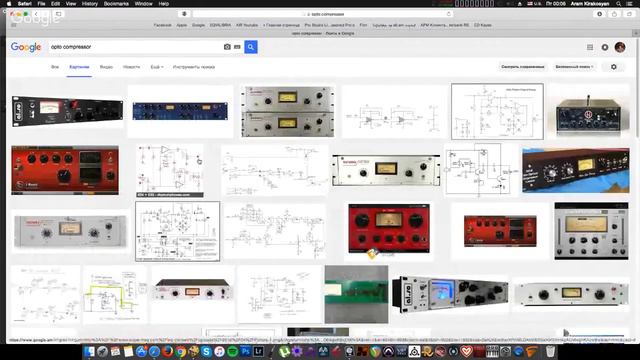The image size is (640, 360).
Task: Open the green circuit board photo thumbnail
Action: [x=356, y=294]
